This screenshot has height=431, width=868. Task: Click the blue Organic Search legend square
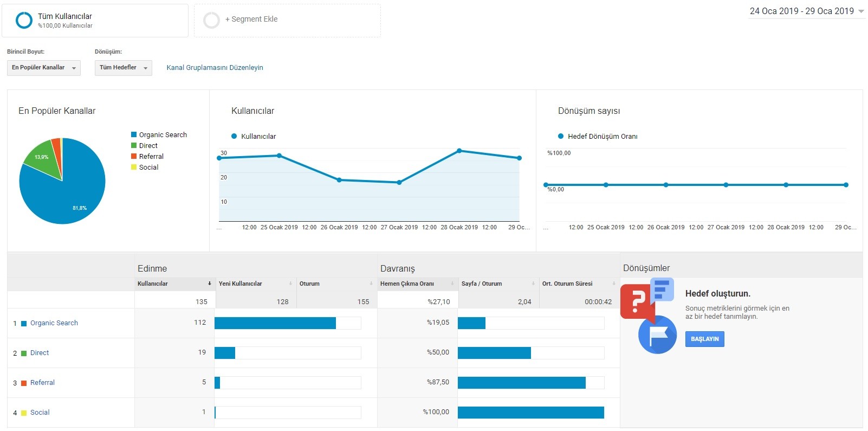click(134, 134)
